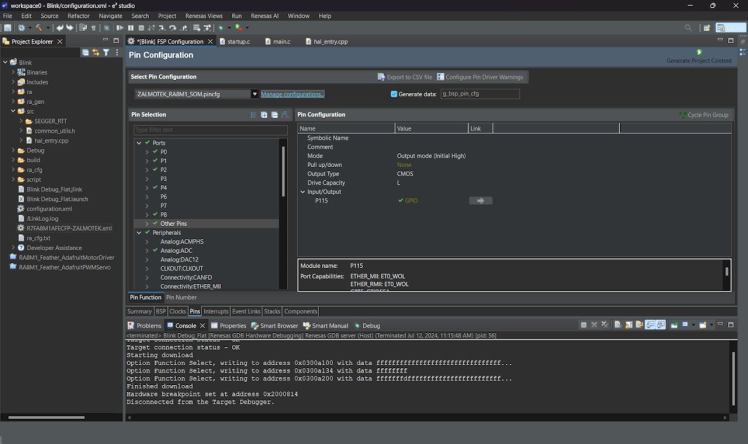Click the P115 link arrow button

480,201
